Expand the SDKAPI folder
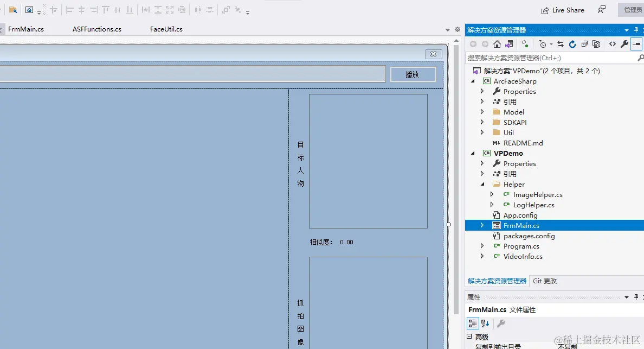Viewport: 644px width, 349px height. click(x=482, y=122)
